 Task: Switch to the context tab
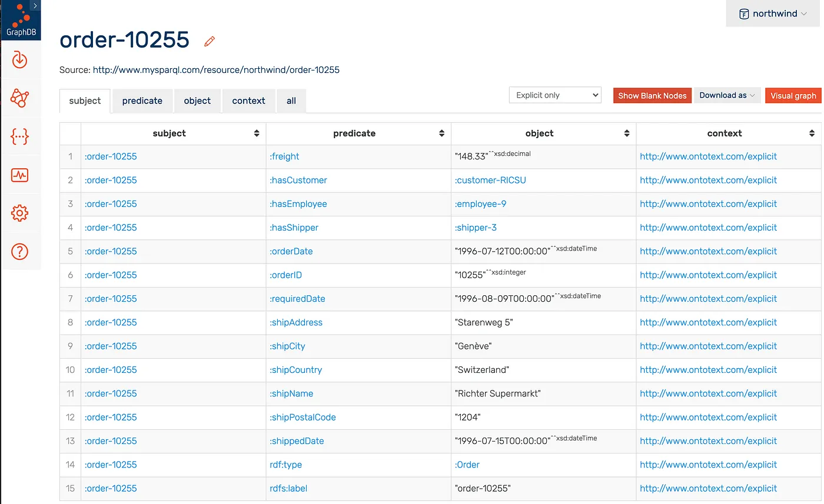pos(249,101)
